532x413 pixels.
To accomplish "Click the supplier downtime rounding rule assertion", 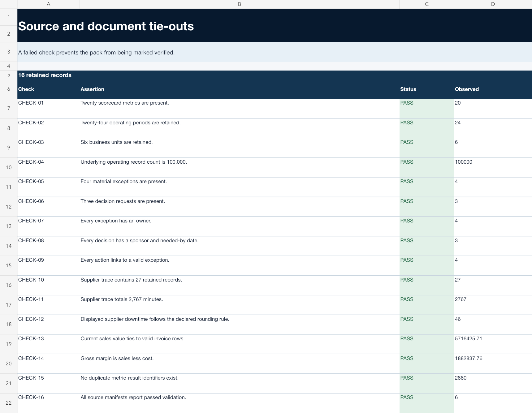I will point(155,319).
